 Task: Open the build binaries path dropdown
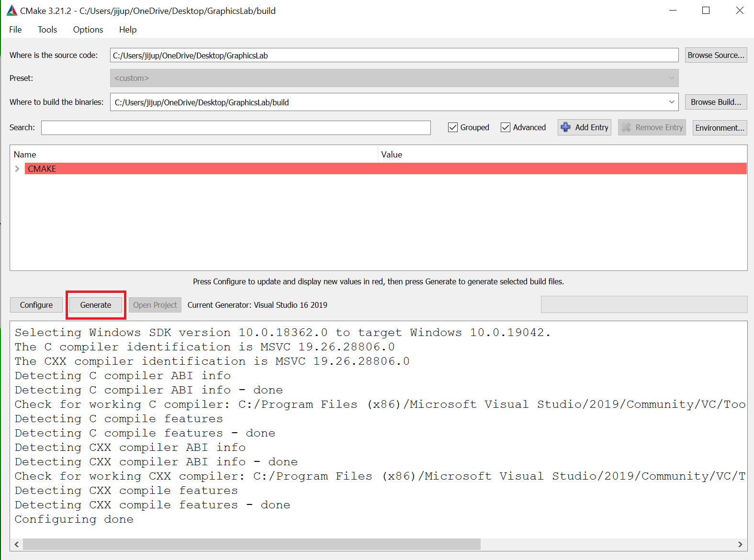[672, 102]
